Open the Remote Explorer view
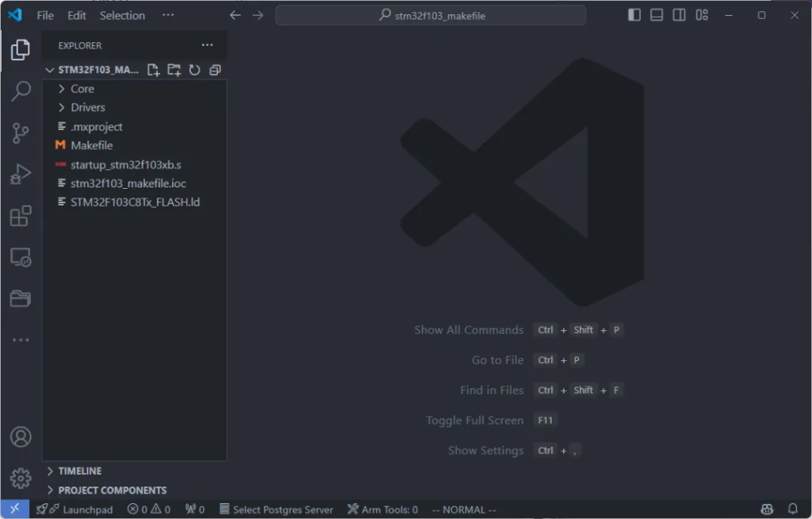The image size is (812, 519). (21, 257)
